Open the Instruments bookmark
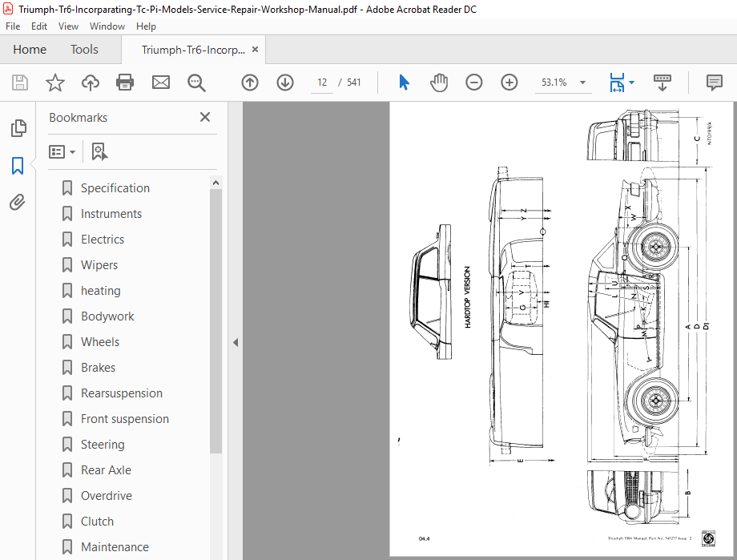The width and height of the screenshot is (737, 560). (111, 214)
